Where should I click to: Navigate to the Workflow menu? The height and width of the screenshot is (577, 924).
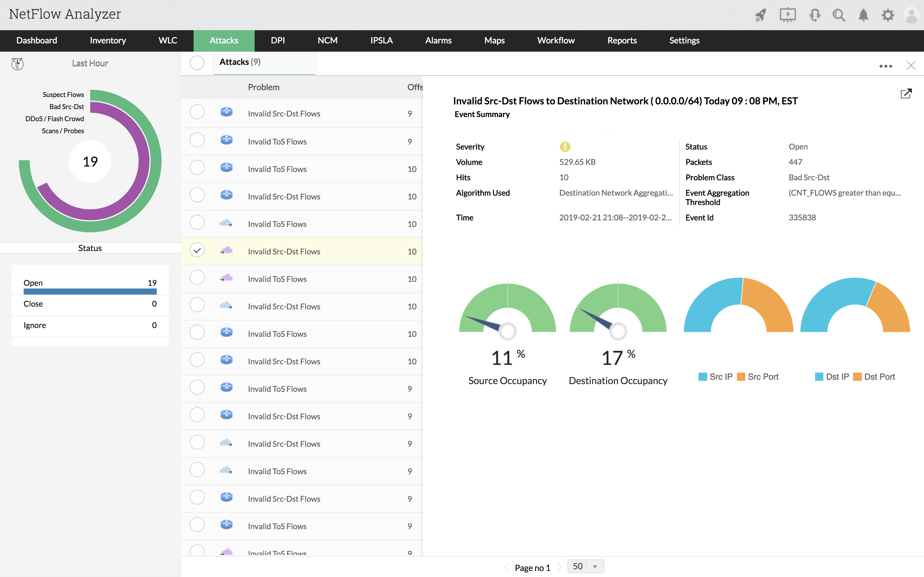(x=556, y=40)
